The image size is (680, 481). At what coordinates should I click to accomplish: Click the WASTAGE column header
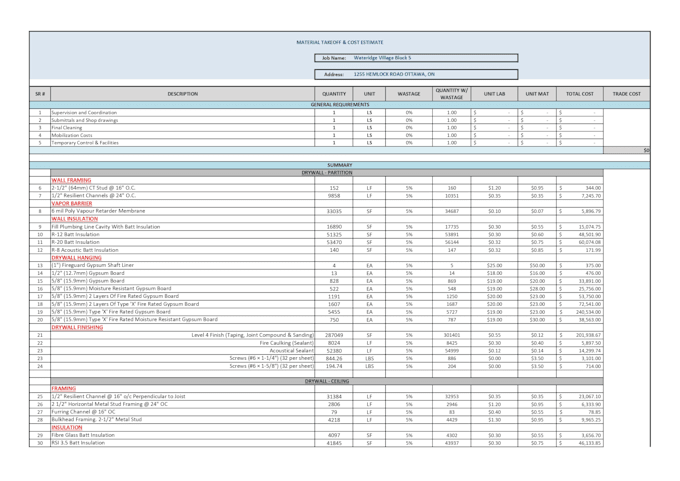tap(409, 94)
